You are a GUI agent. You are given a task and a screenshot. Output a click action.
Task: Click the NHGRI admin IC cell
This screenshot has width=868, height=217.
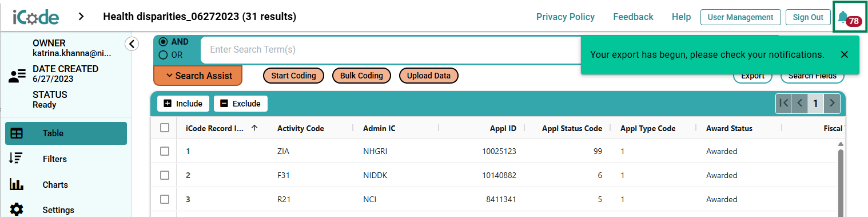(x=375, y=152)
